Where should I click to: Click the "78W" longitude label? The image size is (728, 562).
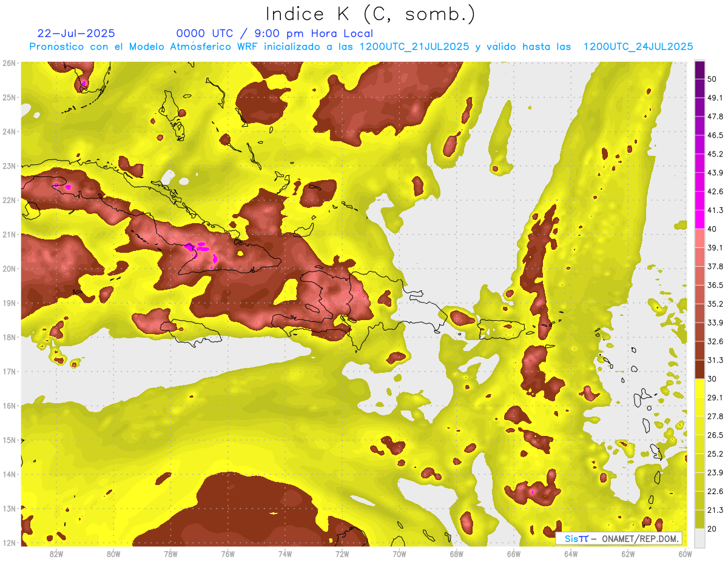coord(170,554)
